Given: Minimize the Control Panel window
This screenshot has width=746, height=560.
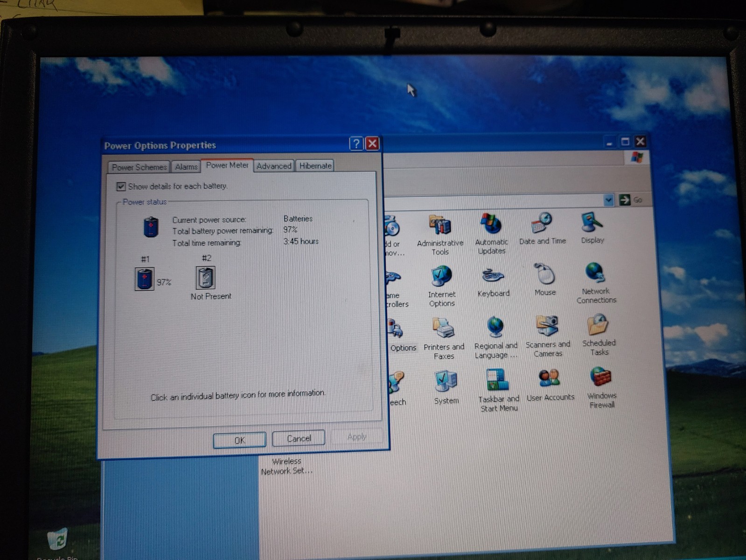Looking at the screenshot, I should [x=609, y=142].
